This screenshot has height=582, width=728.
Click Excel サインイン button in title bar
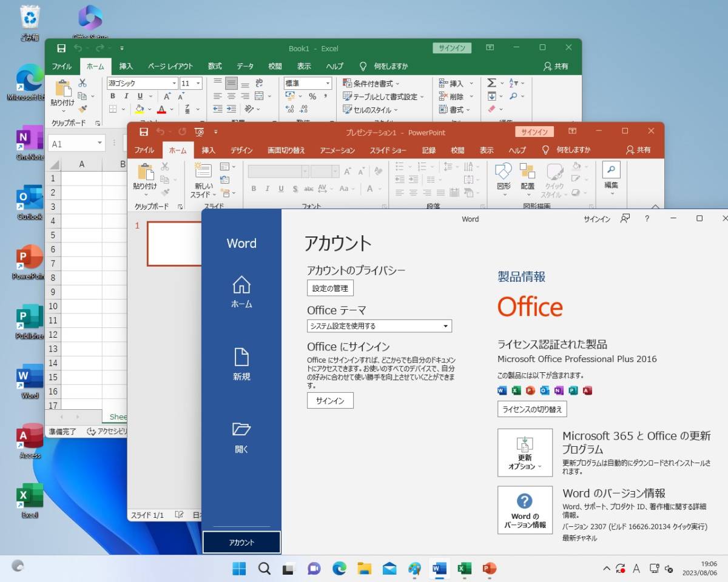[452, 48]
